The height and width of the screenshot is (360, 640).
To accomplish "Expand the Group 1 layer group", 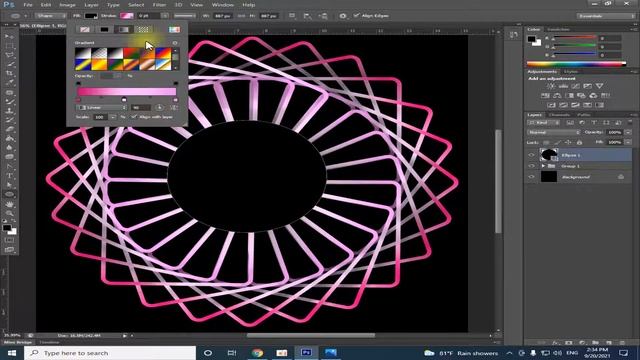I will coord(543,166).
